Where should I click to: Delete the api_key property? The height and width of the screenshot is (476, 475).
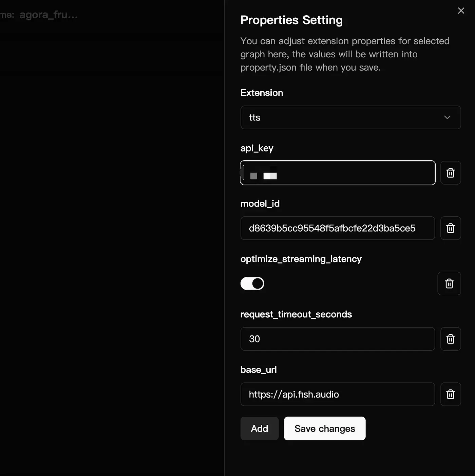pyautogui.click(x=450, y=173)
